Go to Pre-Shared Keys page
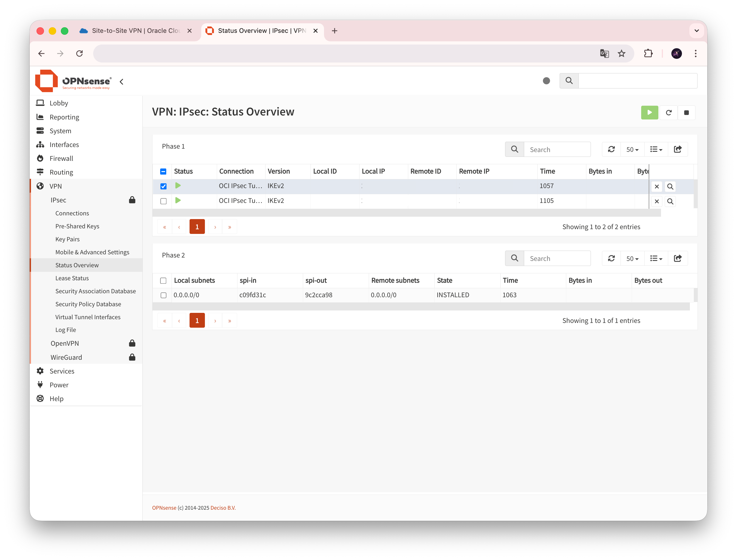 [x=77, y=226]
